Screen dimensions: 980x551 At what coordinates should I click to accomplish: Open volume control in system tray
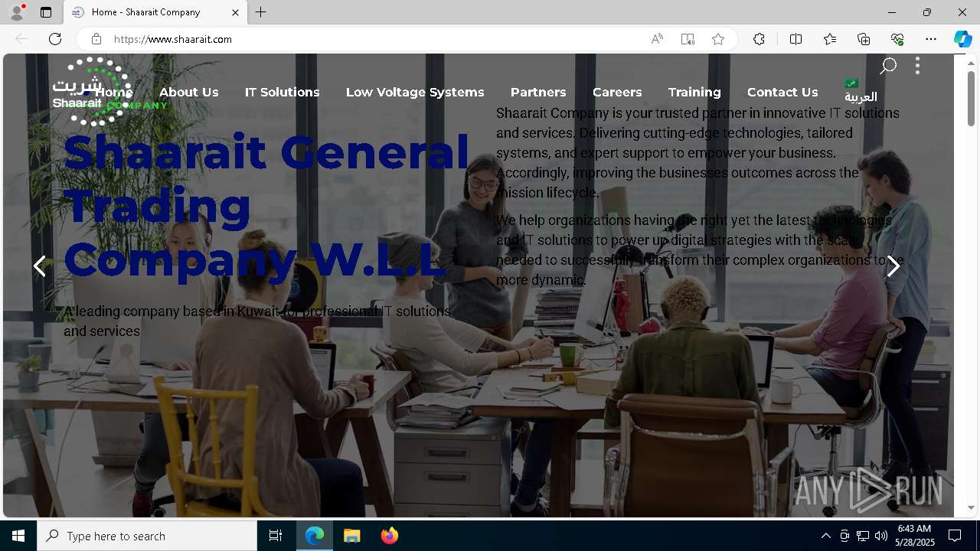[x=881, y=536]
